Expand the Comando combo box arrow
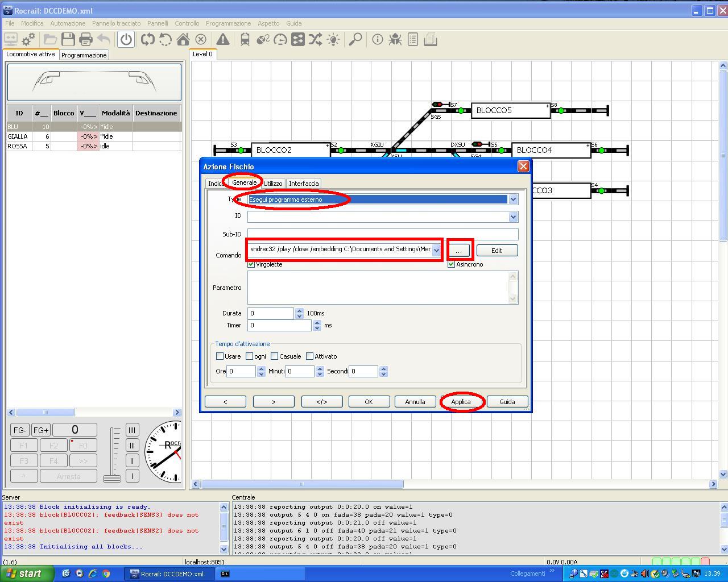 (436, 250)
